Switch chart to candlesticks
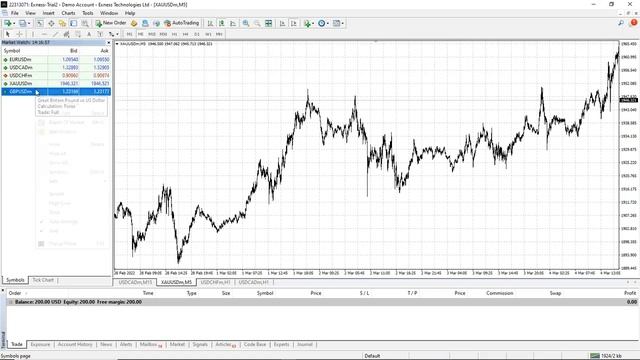640x360 pixels. click(222, 23)
